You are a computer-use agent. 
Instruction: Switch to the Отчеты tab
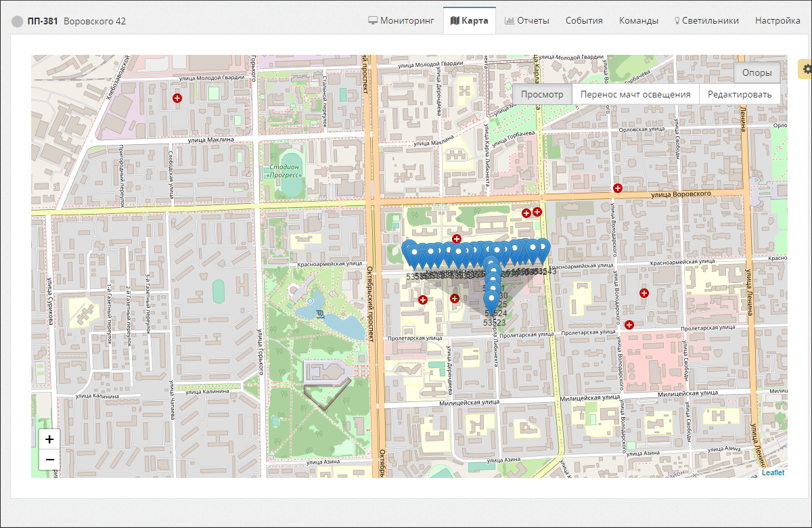pyautogui.click(x=526, y=20)
